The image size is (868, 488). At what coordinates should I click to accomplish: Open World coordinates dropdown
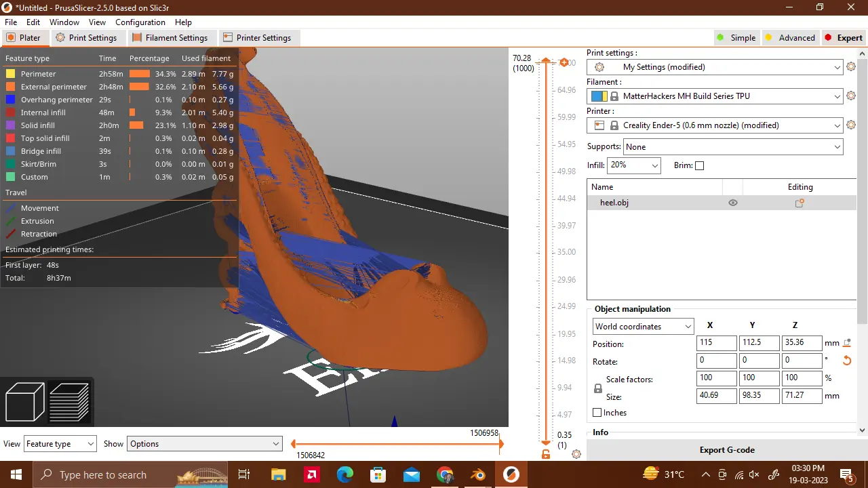643,326
